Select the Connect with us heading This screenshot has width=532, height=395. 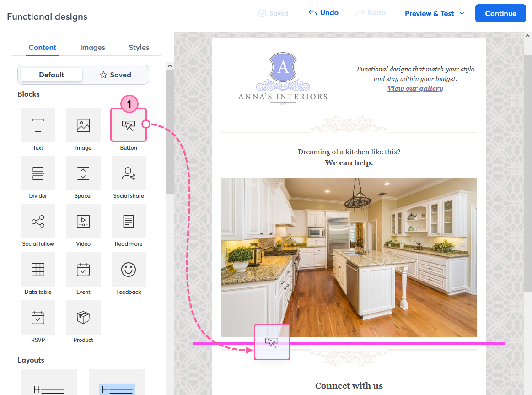tap(349, 386)
